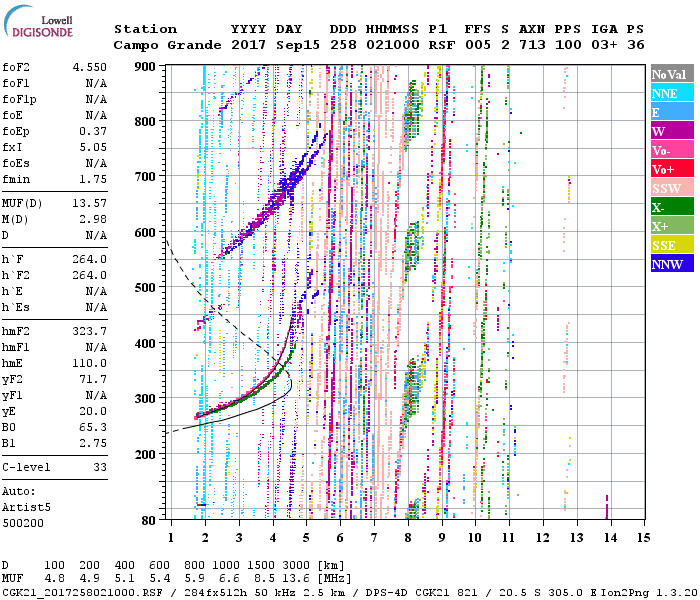Select the W purple legend swatch
The width and height of the screenshot is (700, 600).
(x=669, y=131)
